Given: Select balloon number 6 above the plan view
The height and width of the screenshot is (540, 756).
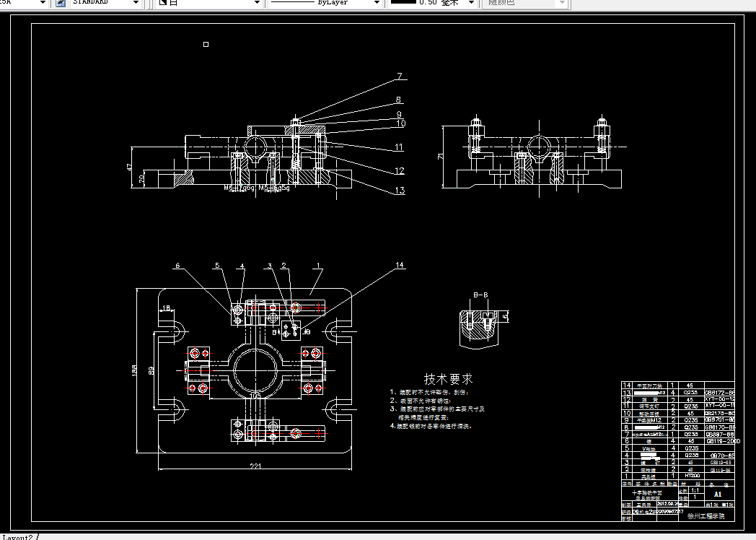Looking at the screenshot, I should pyautogui.click(x=177, y=266).
